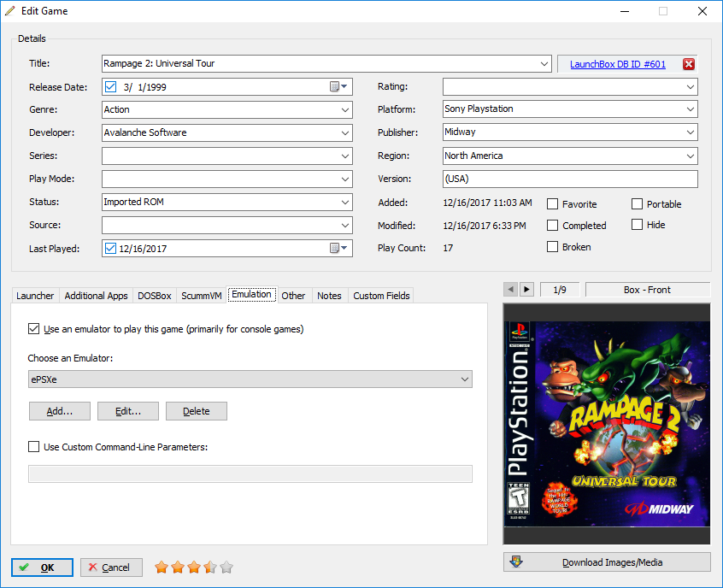Click the Rampage 2 box front image
The image size is (723, 588).
[x=607, y=424]
